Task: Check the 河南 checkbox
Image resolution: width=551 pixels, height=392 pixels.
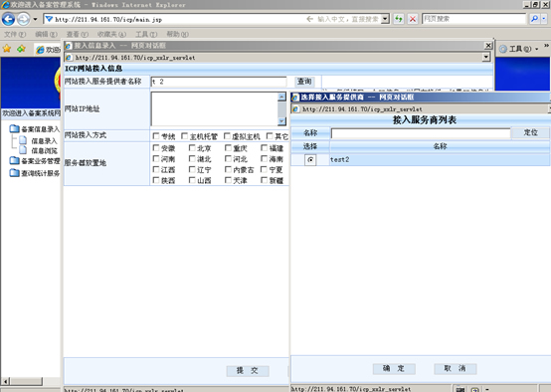Action: pos(156,159)
